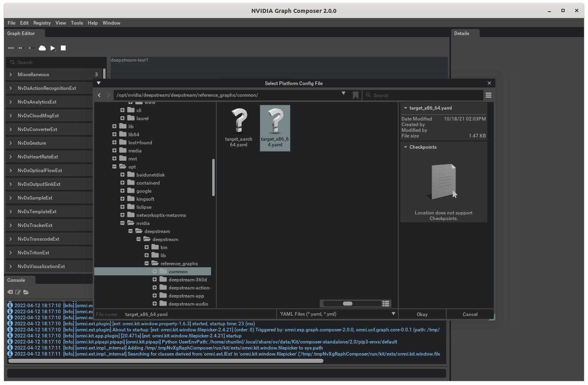Viewport: 588px width, 385px height.
Task: Click the back navigation arrow in file dialog
Action: coord(99,95)
